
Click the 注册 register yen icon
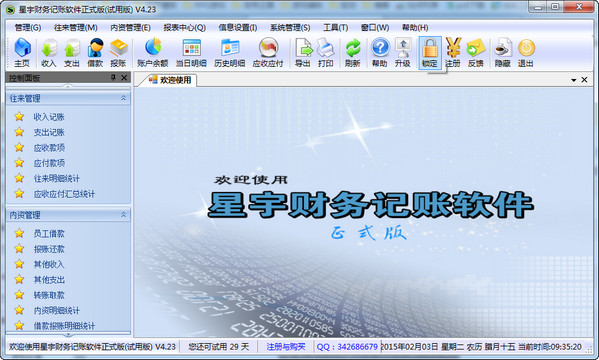453,53
